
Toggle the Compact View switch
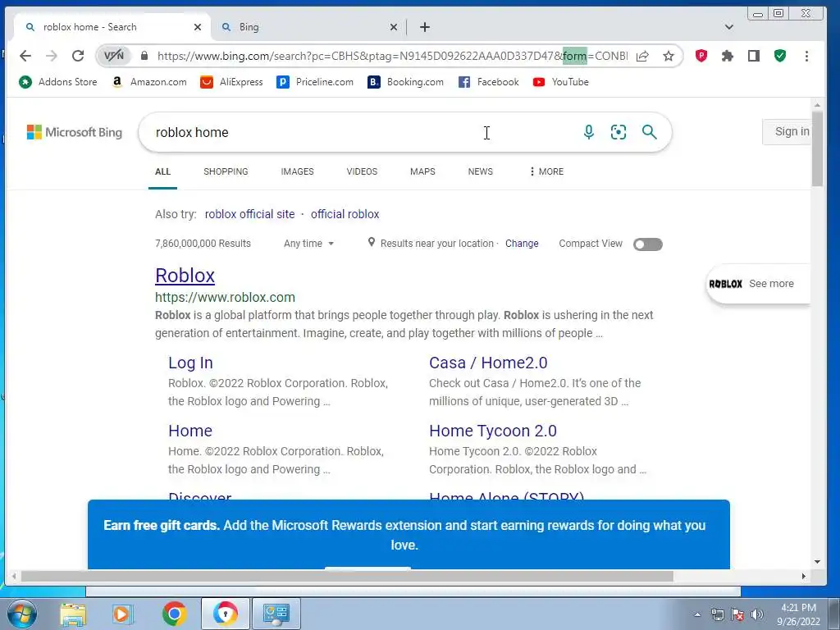point(648,244)
